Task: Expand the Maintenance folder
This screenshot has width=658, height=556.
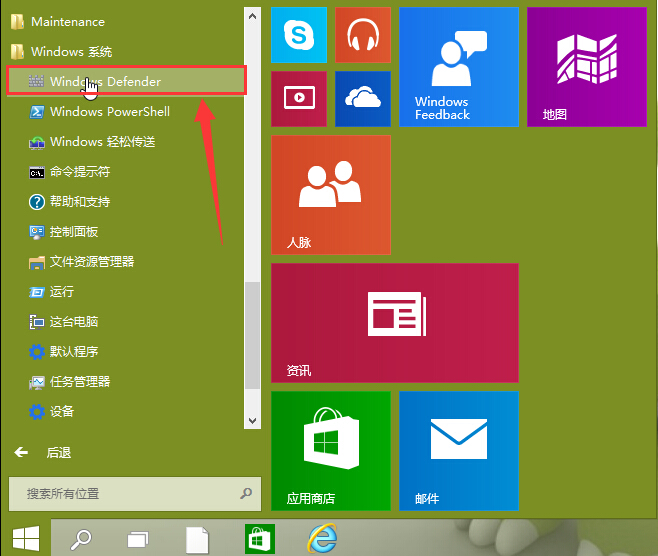Action: coord(67,22)
